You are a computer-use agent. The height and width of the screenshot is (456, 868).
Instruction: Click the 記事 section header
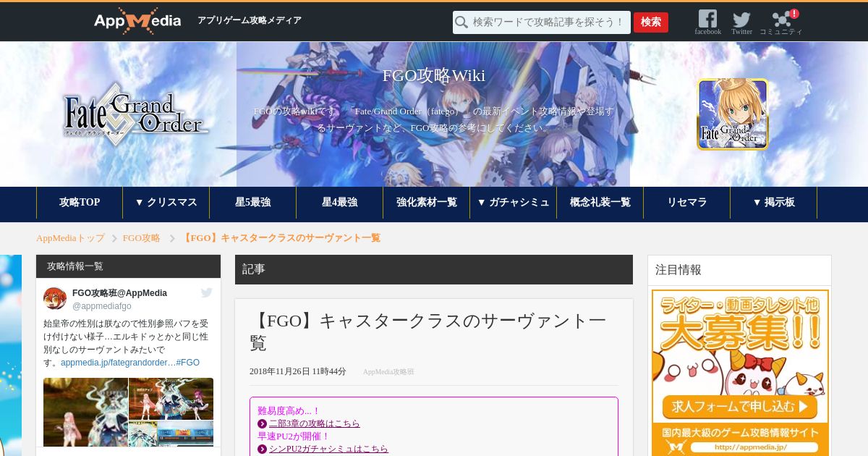[x=434, y=269]
